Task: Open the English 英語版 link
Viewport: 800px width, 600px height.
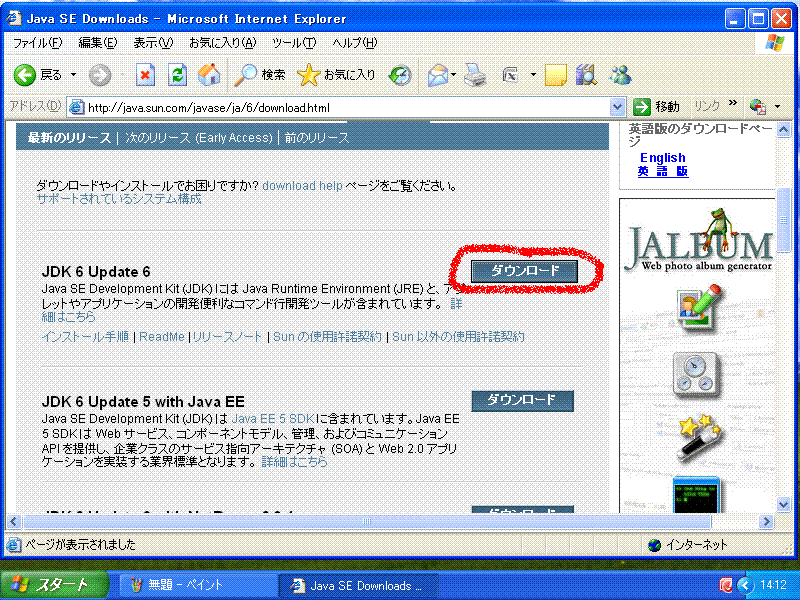Action: tap(663, 164)
